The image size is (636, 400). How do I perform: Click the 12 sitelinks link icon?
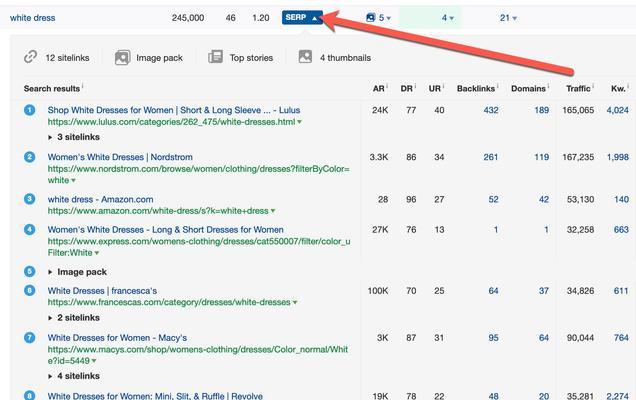(x=30, y=57)
